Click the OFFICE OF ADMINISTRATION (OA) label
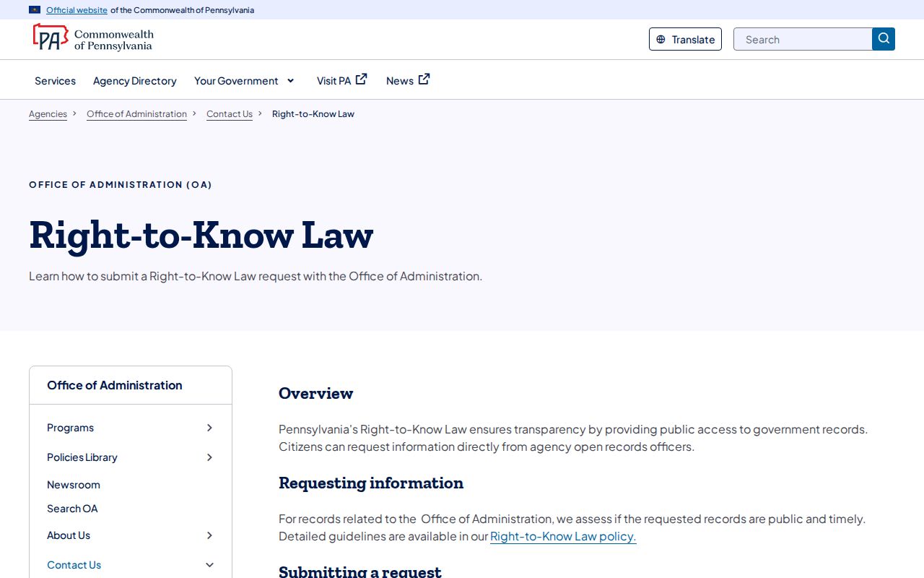 coord(121,185)
